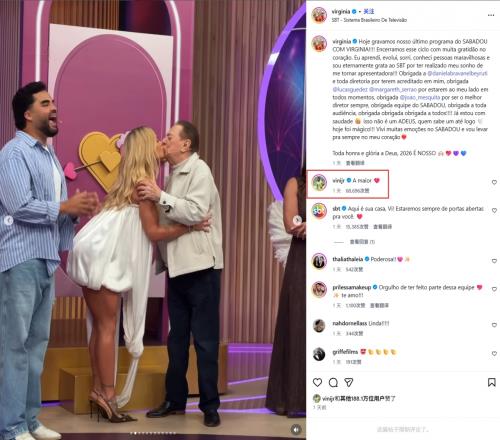Share the post via paper plane icon
The height and width of the screenshot is (440, 500).
(349, 382)
